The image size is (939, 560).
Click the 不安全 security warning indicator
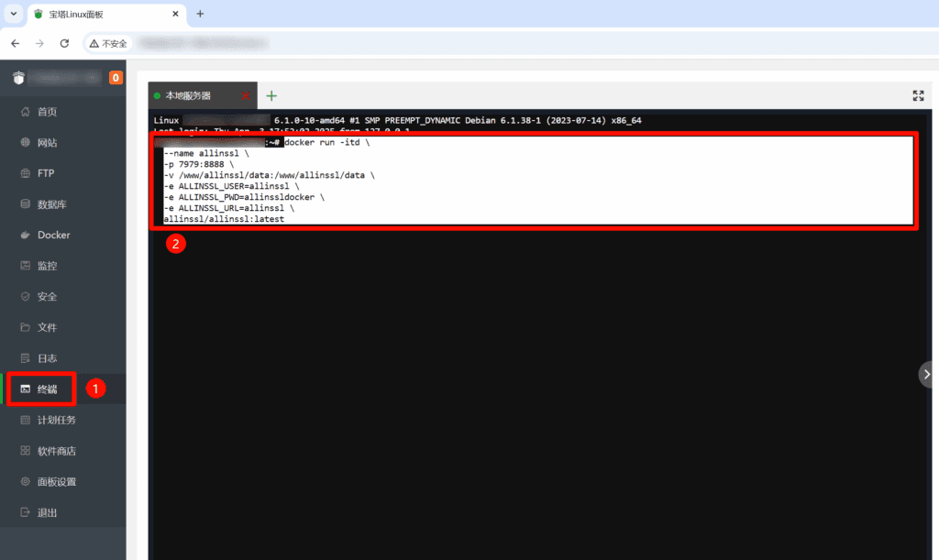pyautogui.click(x=107, y=42)
